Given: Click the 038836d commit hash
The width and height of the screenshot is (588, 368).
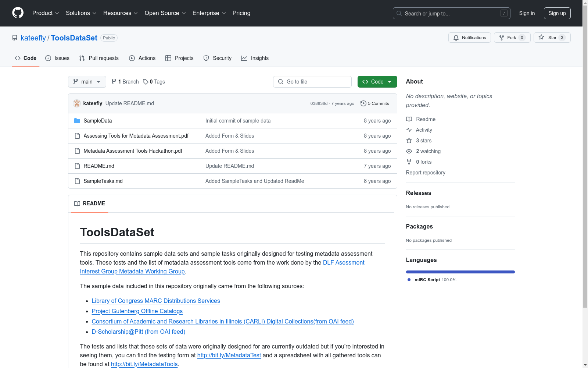Looking at the screenshot, I should [319, 103].
